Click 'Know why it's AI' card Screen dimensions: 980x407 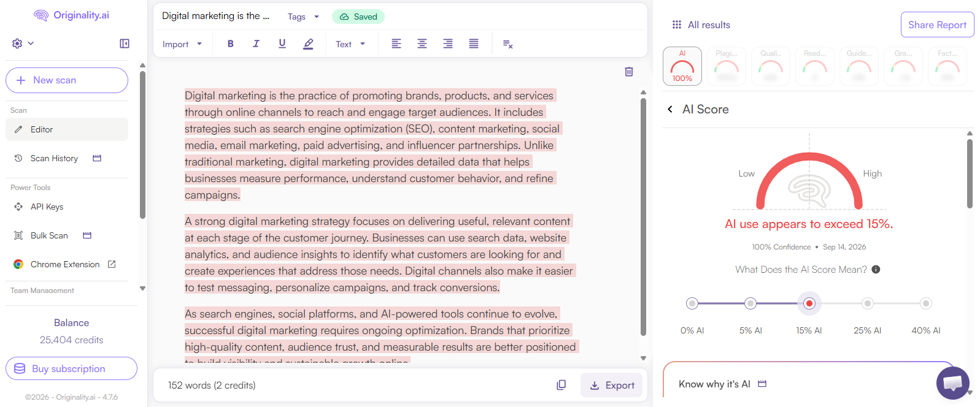point(809,380)
